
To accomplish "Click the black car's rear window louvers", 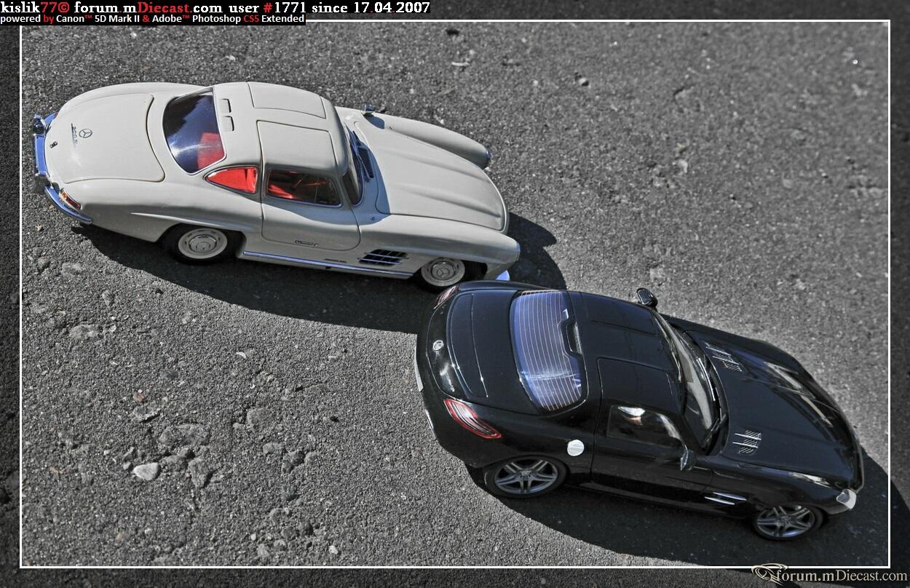I will point(547,349).
